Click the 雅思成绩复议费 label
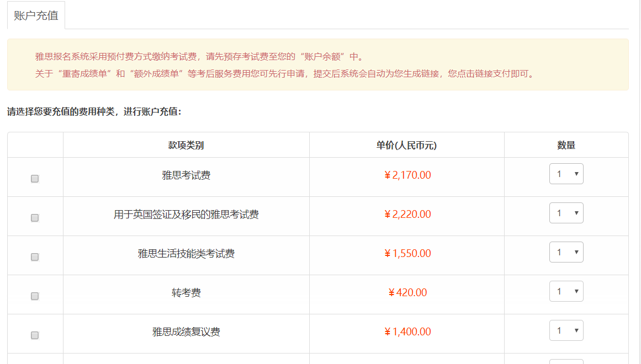Screen dimensions: 641x364 pos(186,331)
